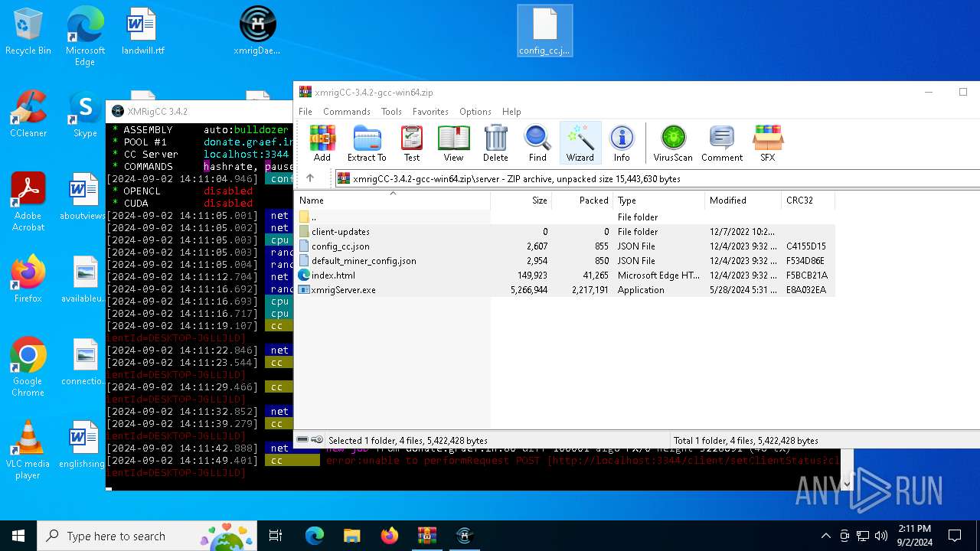Click the Find magnifier icon
The width and height of the screenshot is (980, 551).
tap(537, 143)
